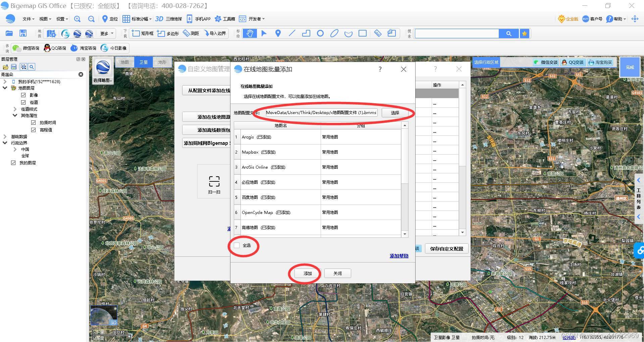Screen dimensions: 644x342
Task: Click the main search input box
Action: point(457,34)
